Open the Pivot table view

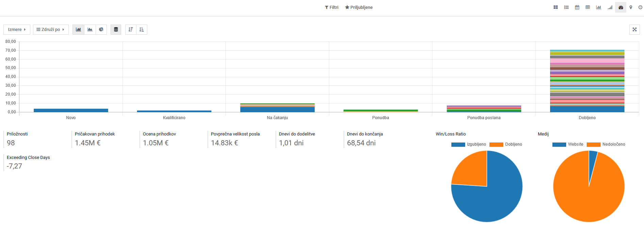(x=588, y=7)
